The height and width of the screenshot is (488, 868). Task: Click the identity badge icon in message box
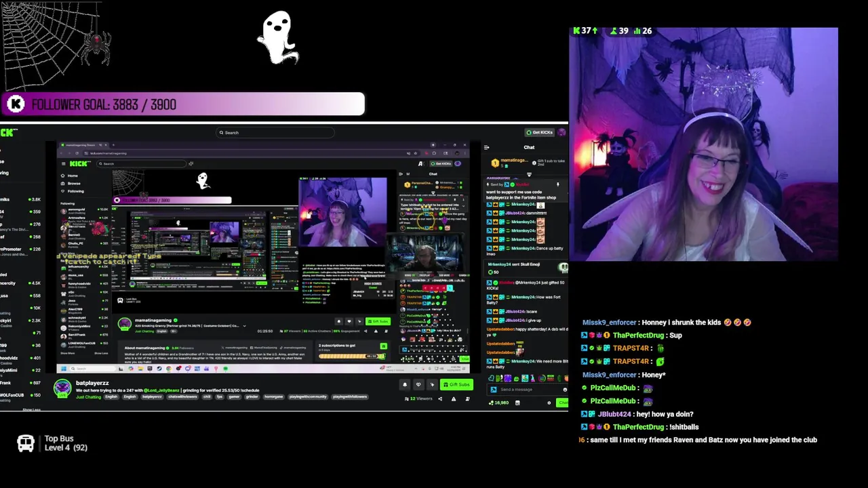494,390
